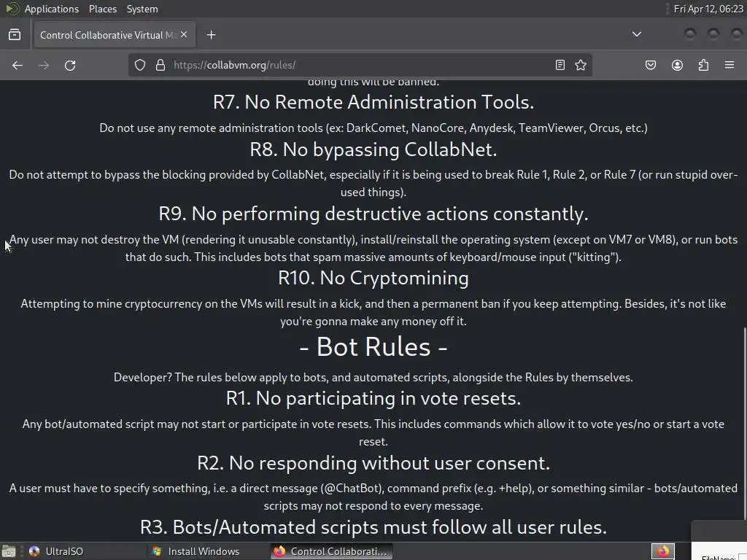Go back to the previous page

[x=18, y=65]
